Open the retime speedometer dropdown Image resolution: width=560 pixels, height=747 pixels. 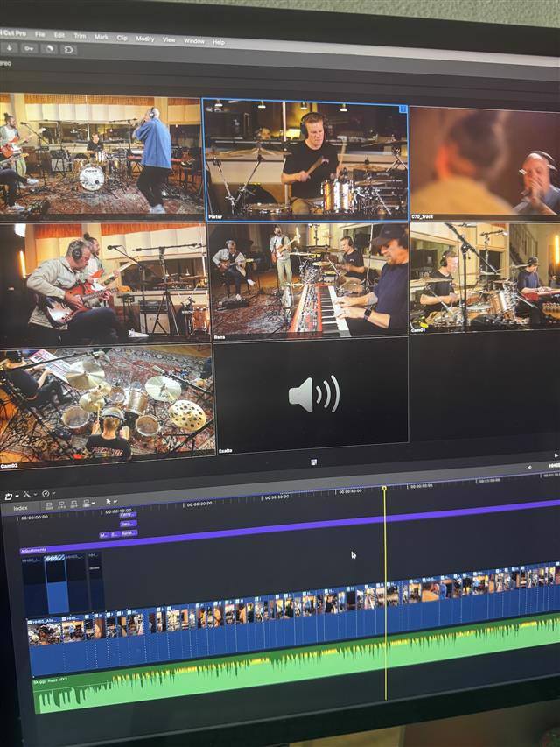(48, 494)
